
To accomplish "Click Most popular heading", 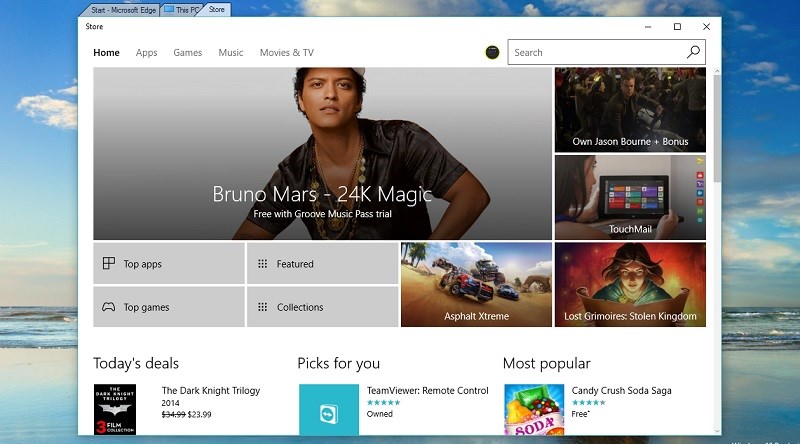I will (x=546, y=363).
